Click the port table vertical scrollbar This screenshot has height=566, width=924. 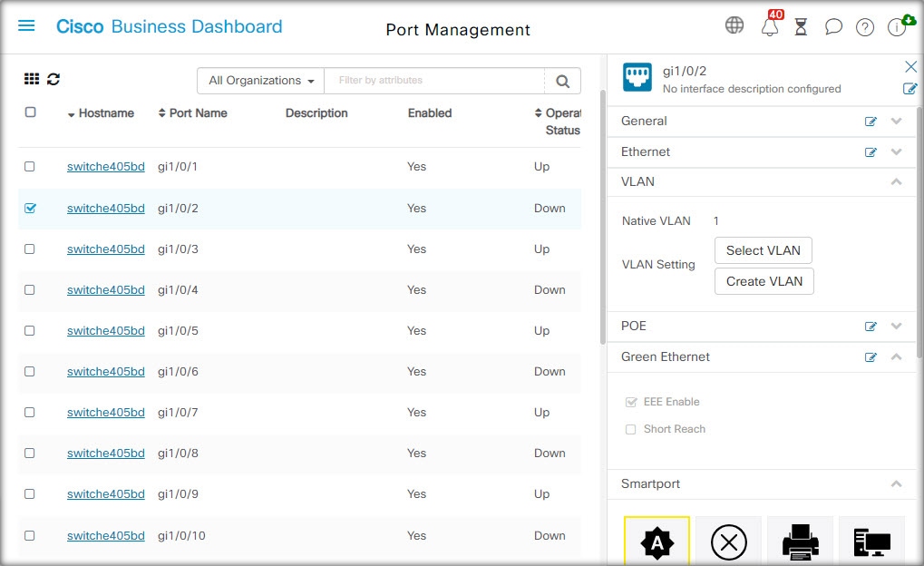[x=603, y=217]
